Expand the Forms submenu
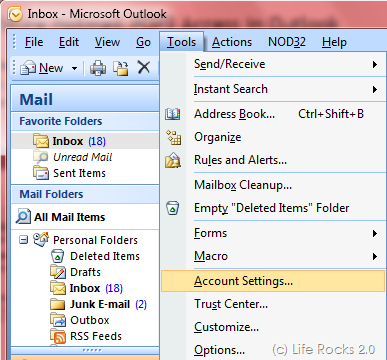This screenshot has height=360, width=387. (x=273, y=233)
